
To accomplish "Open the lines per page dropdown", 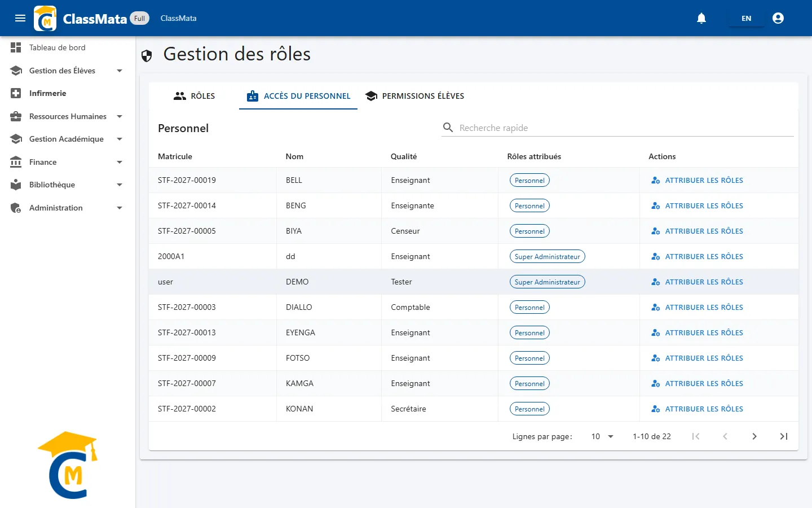I will 602,436.
